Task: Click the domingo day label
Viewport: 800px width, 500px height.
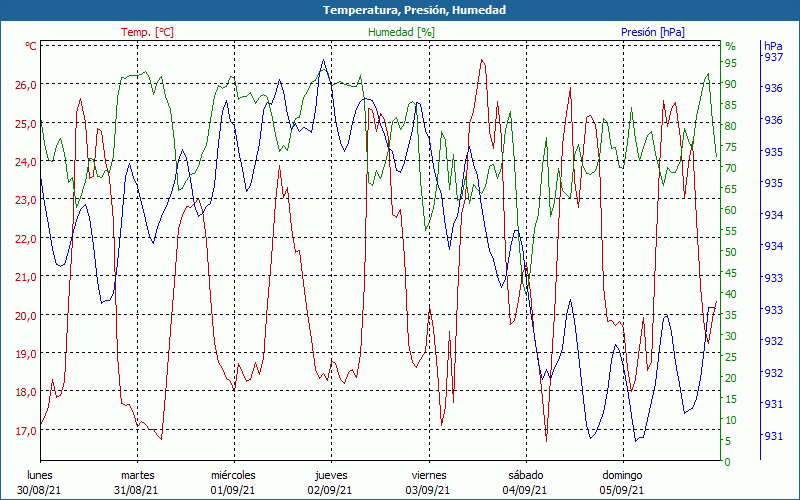Action: click(x=622, y=475)
